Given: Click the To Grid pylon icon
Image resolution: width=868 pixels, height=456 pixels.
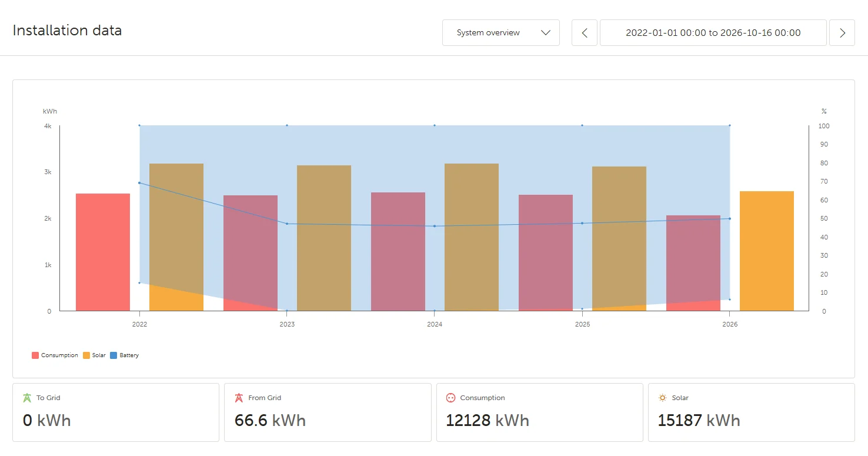Looking at the screenshot, I should [x=27, y=398].
